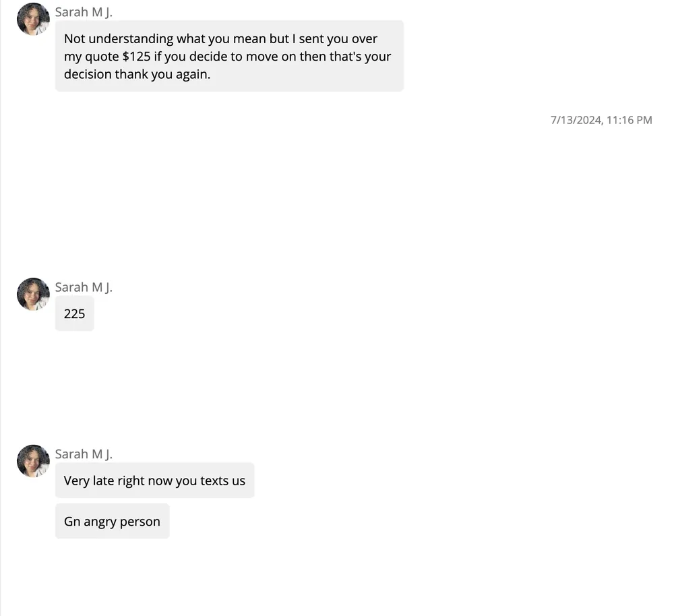Open the profile picture next to the 225 message
Viewport: 674px width, 616px height.
click(x=33, y=294)
